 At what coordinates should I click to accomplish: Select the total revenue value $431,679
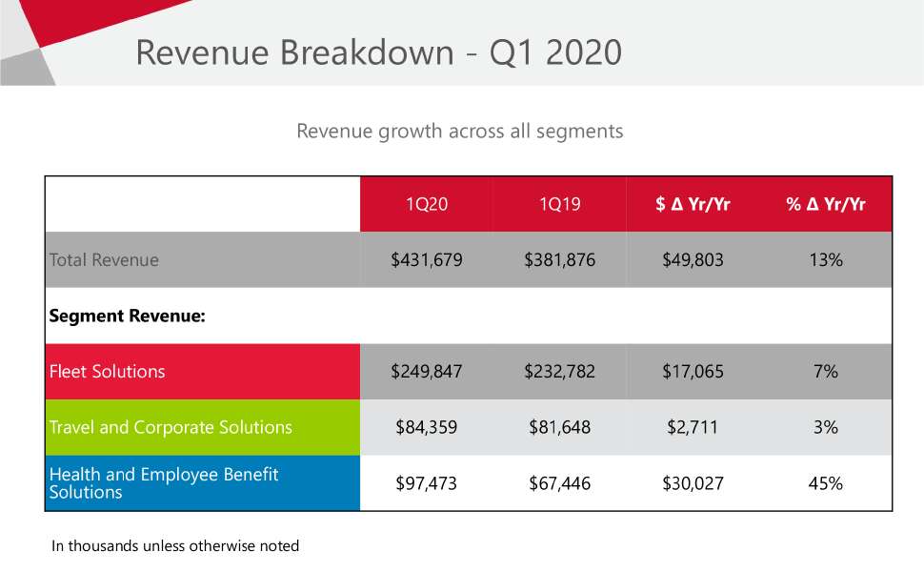point(427,260)
